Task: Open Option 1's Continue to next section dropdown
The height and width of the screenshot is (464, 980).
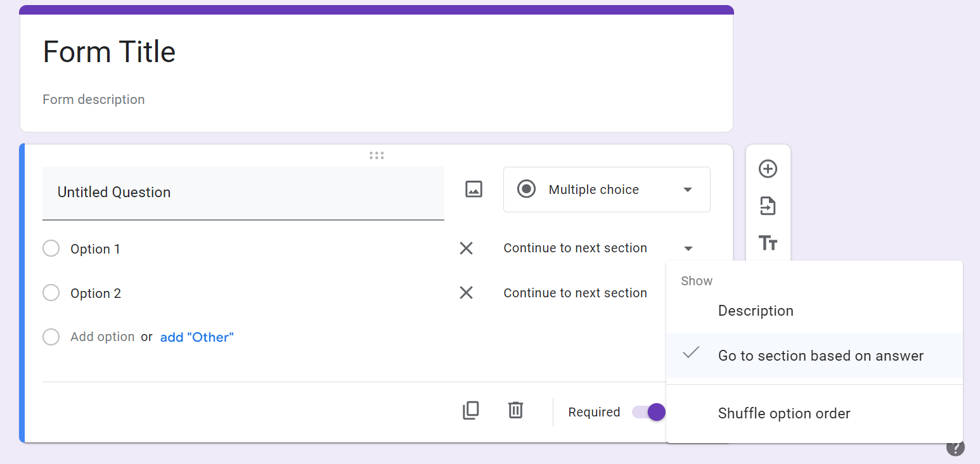Action: (598, 248)
